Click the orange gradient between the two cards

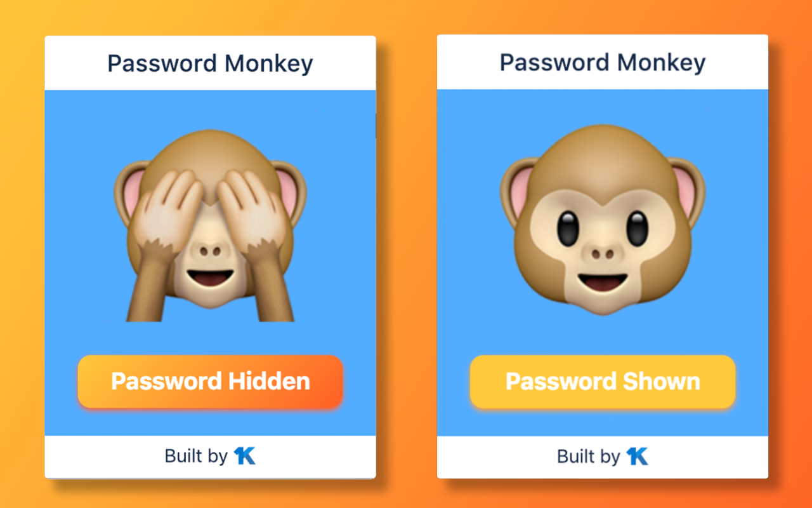407,254
